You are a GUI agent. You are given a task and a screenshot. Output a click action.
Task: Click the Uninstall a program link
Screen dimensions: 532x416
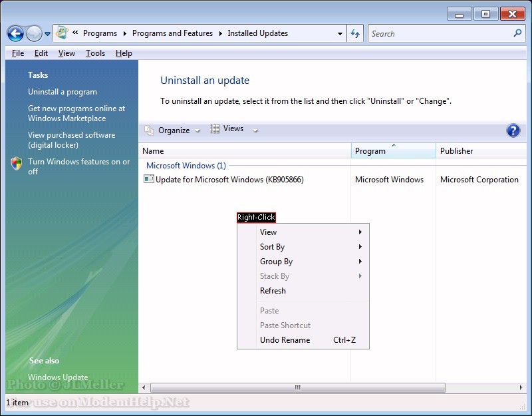pos(63,92)
